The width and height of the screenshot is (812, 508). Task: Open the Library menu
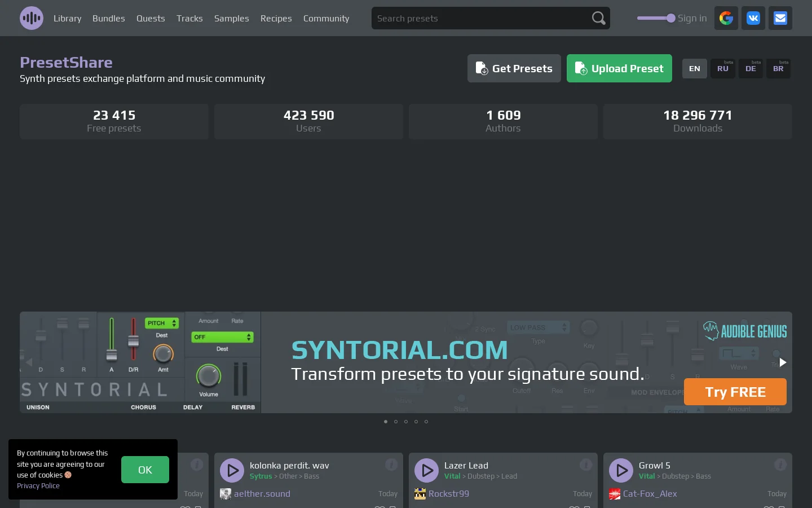tap(68, 18)
